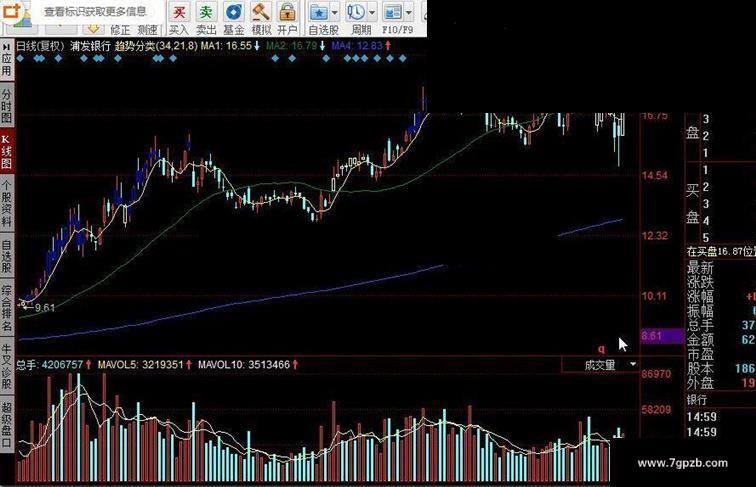Screen dimensions: 756x487
Task: Click the 10.11 price axis label
Action: pyautogui.click(x=655, y=296)
